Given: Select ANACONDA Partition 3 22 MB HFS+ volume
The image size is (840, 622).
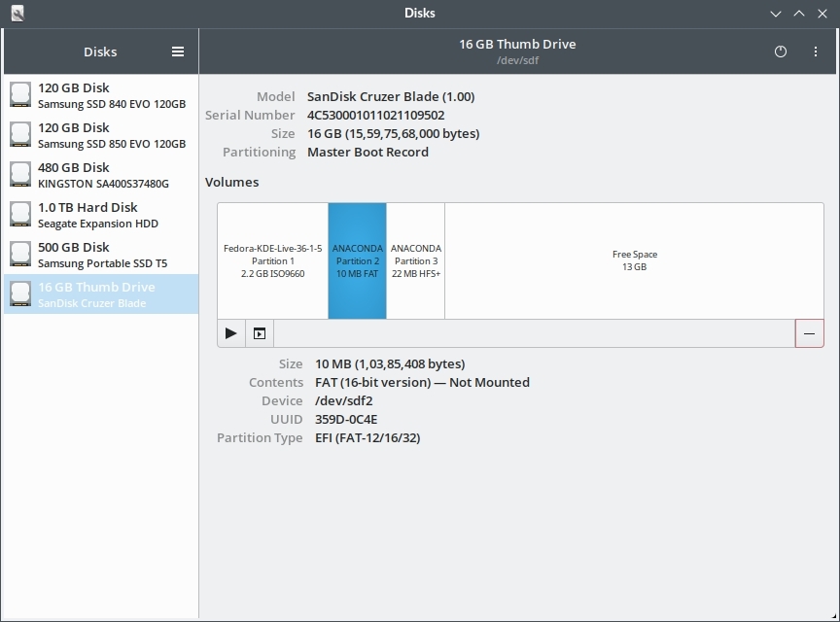Looking at the screenshot, I should click(x=416, y=260).
